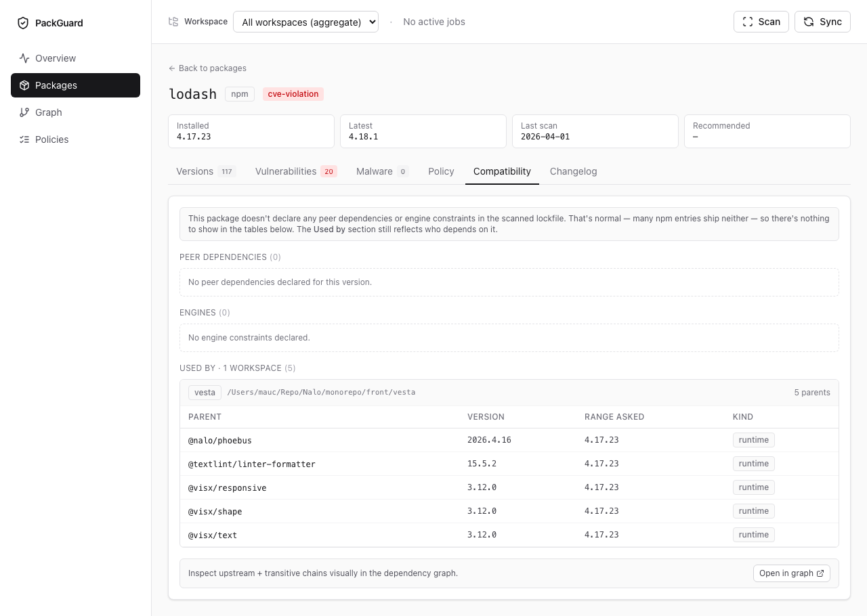Click the vesta workspace path text
Screen dimensions: 867x616
tap(321, 393)
